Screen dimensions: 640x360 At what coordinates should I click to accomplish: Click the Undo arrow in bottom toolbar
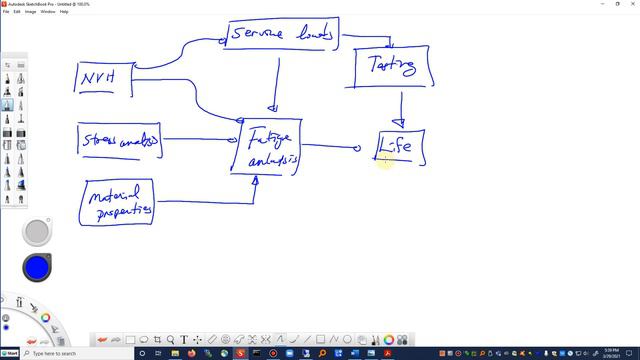click(102, 340)
